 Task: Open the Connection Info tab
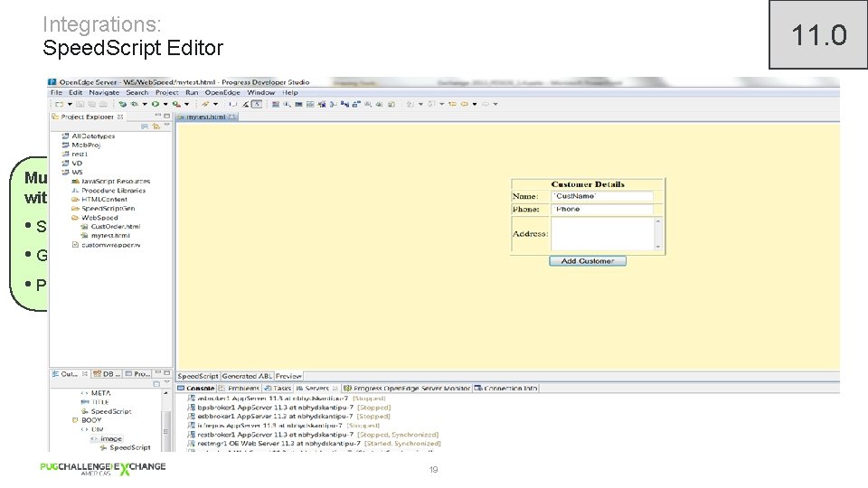(x=506, y=389)
